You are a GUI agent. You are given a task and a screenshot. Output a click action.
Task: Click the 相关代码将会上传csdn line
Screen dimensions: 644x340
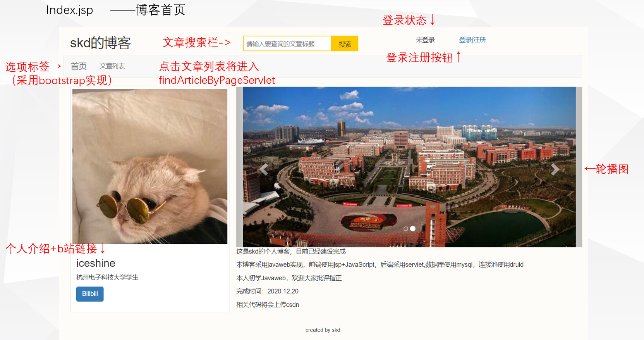point(268,305)
